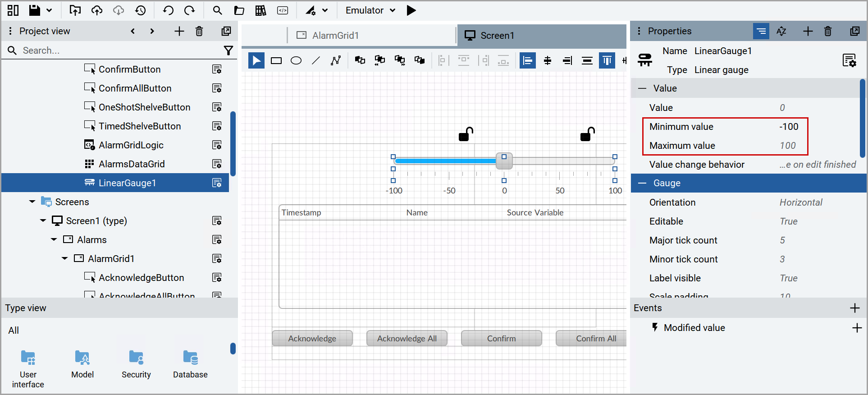Toggle the Editable True property
The width and height of the screenshot is (868, 395).
click(x=789, y=221)
